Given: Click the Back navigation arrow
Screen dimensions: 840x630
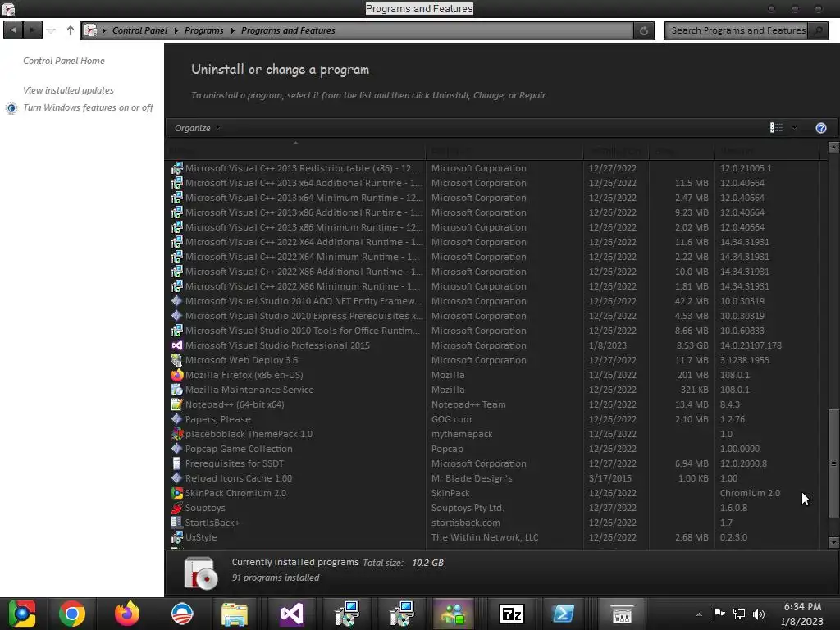Looking at the screenshot, I should pos(13,30).
